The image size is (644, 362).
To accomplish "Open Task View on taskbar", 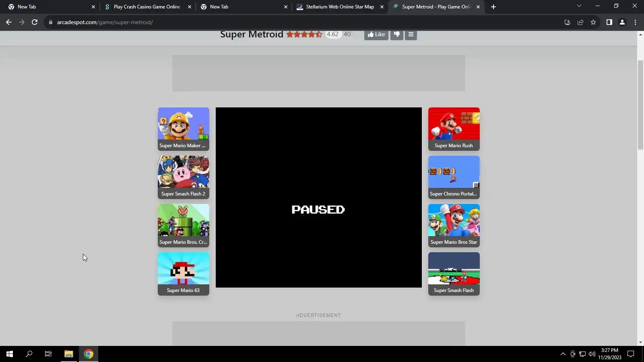I will (x=48, y=354).
